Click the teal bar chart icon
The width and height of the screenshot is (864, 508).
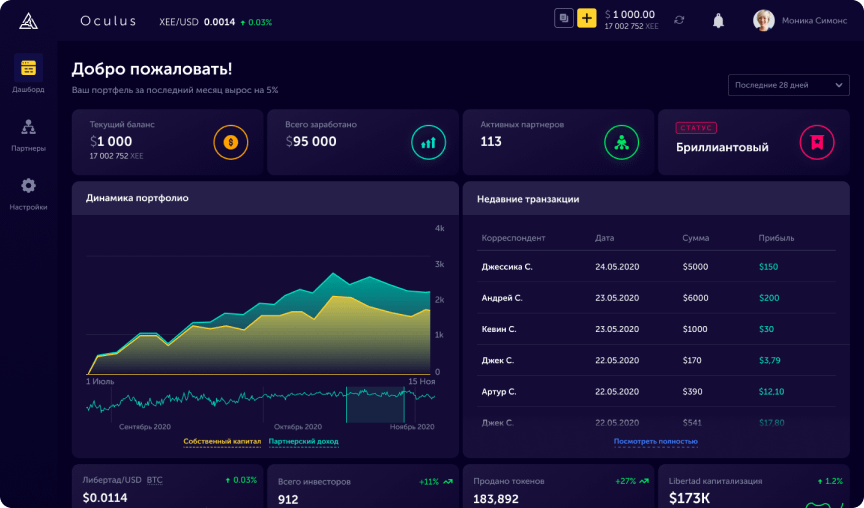pyautogui.click(x=428, y=143)
